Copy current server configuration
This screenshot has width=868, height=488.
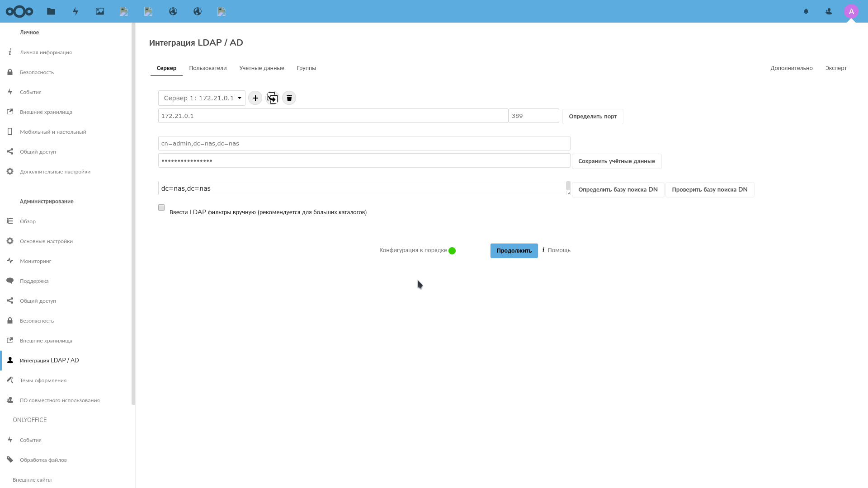click(272, 98)
